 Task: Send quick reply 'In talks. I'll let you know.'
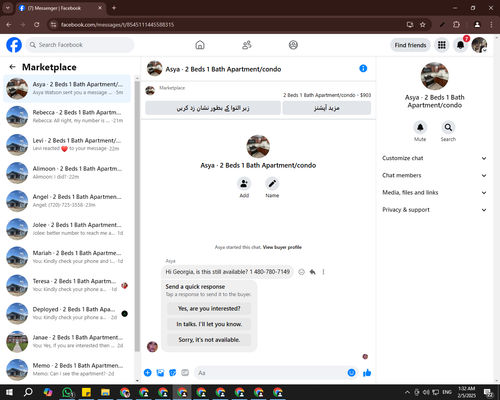pos(209,324)
